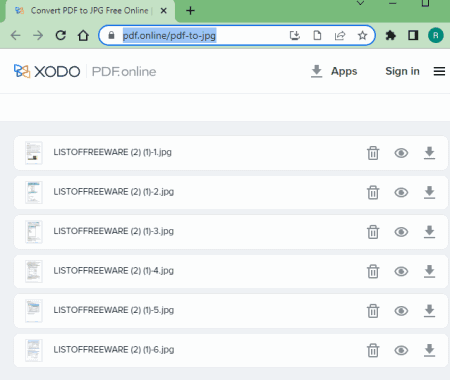Go forward in browser history
Viewport: 450px width, 380px height.
38,35
